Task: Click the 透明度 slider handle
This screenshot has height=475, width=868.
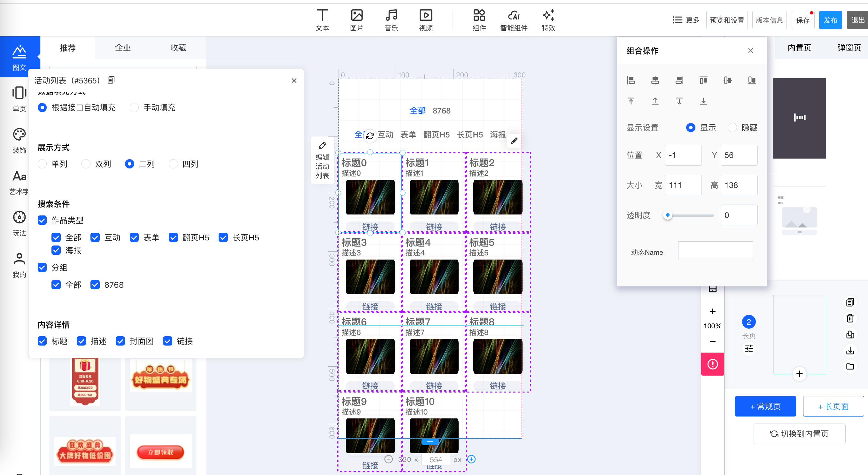Action: 668,215
